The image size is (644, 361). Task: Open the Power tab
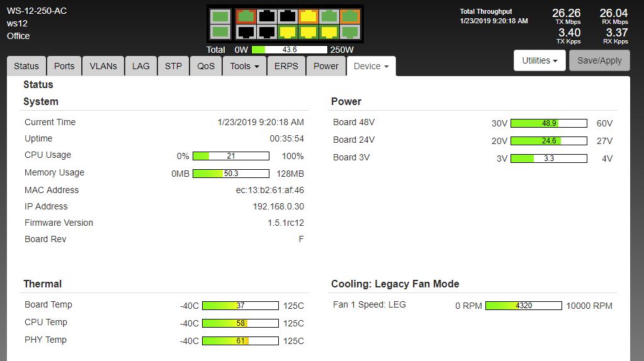pos(326,66)
